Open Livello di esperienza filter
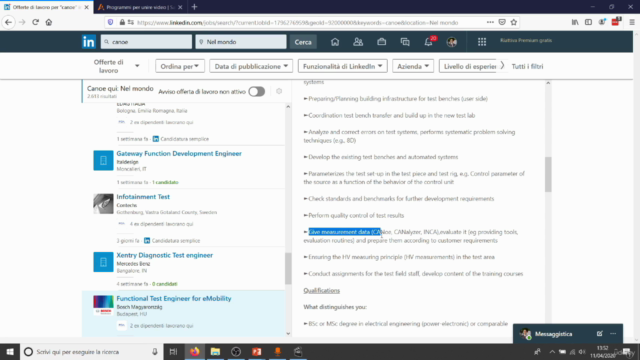 tap(468, 66)
